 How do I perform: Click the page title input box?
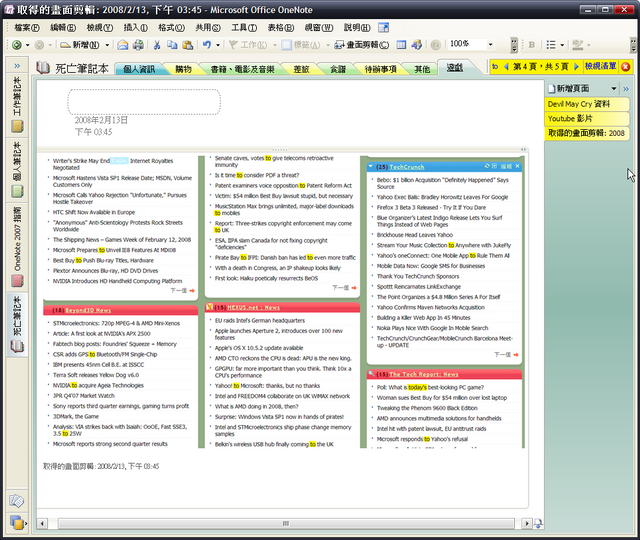pos(144,102)
